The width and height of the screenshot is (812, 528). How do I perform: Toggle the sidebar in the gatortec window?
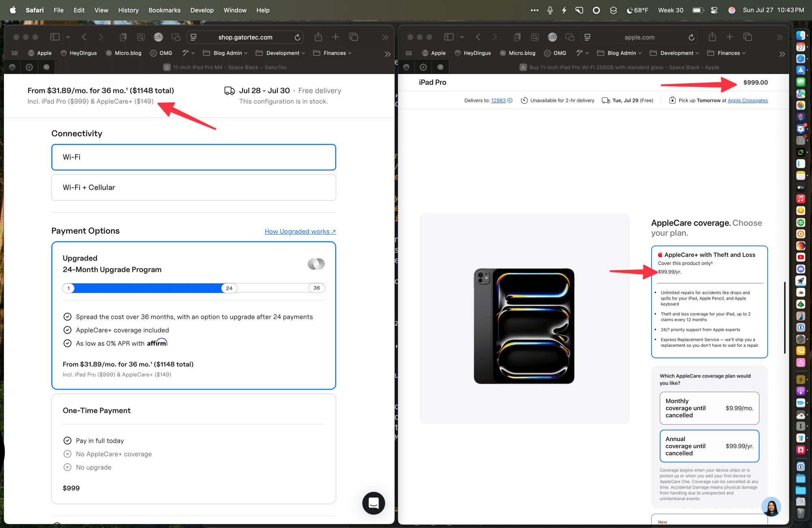[54, 37]
